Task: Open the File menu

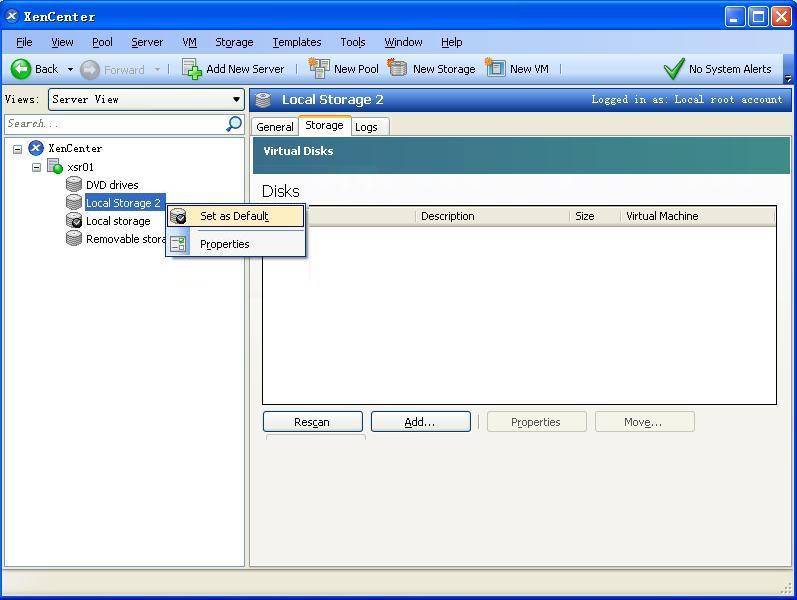Action: tap(24, 42)
